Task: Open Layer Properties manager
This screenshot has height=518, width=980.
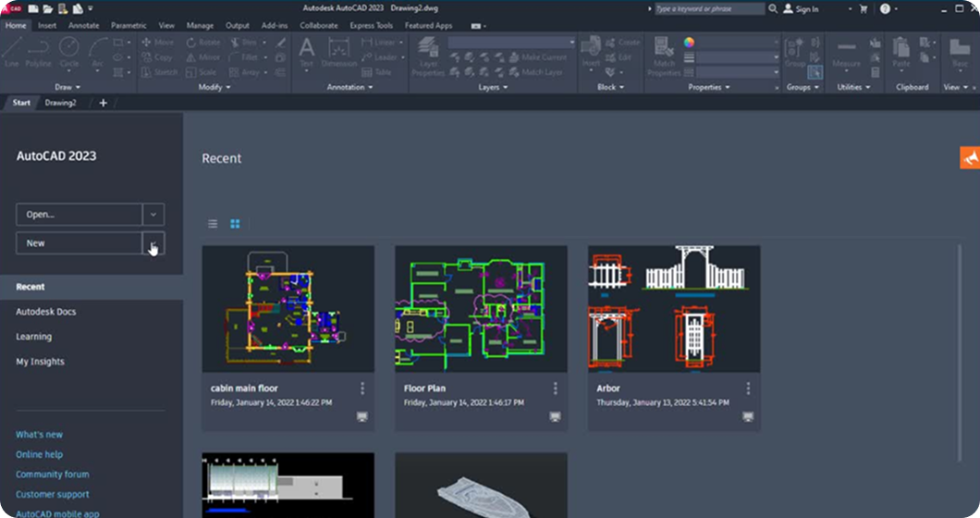Action: pos(428,56)
